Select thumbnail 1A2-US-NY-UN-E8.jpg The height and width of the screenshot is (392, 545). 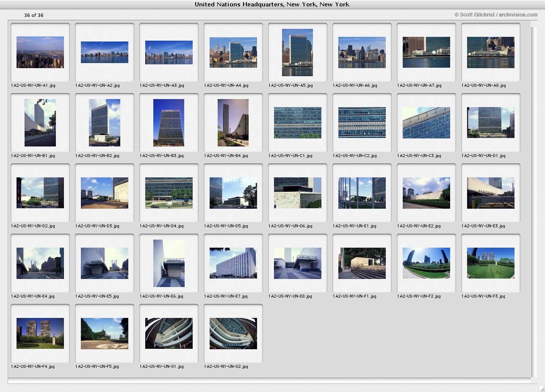[298, 263]
